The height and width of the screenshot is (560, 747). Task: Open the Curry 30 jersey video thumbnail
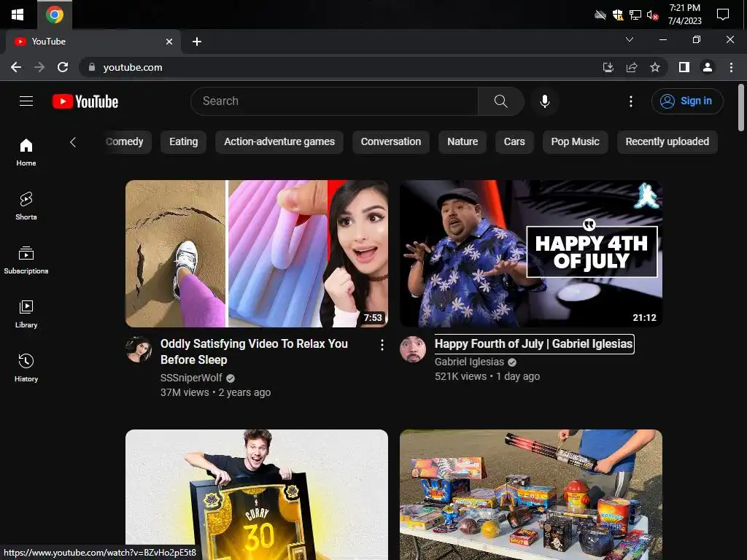pyautogui.click(x=257, y=494)
